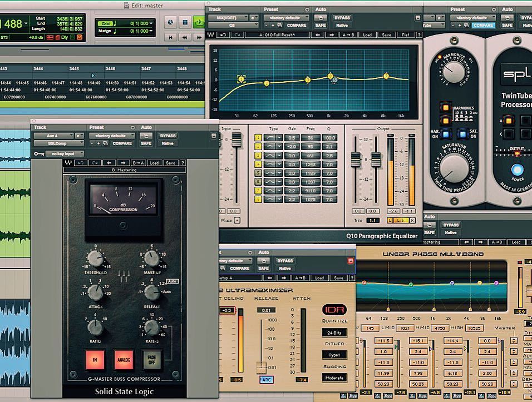Open Aux 4 track selector in SSLComp window
Viewport: 532px width, 402px height.
[x=54, y=136]
